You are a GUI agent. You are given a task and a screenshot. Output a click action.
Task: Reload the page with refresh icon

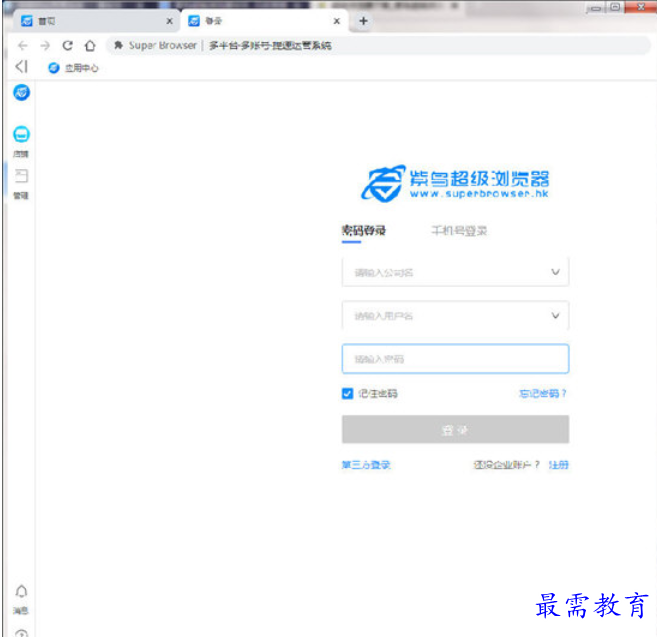[x=67, y=45]
